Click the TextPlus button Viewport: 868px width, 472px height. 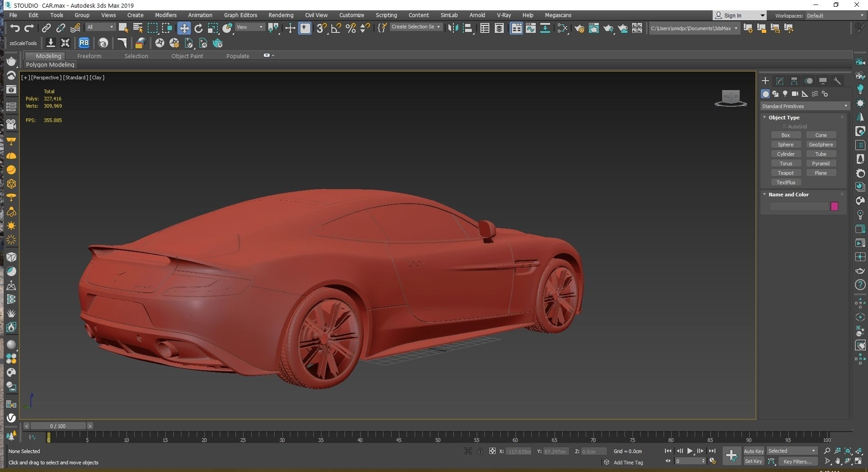(786, 182)
